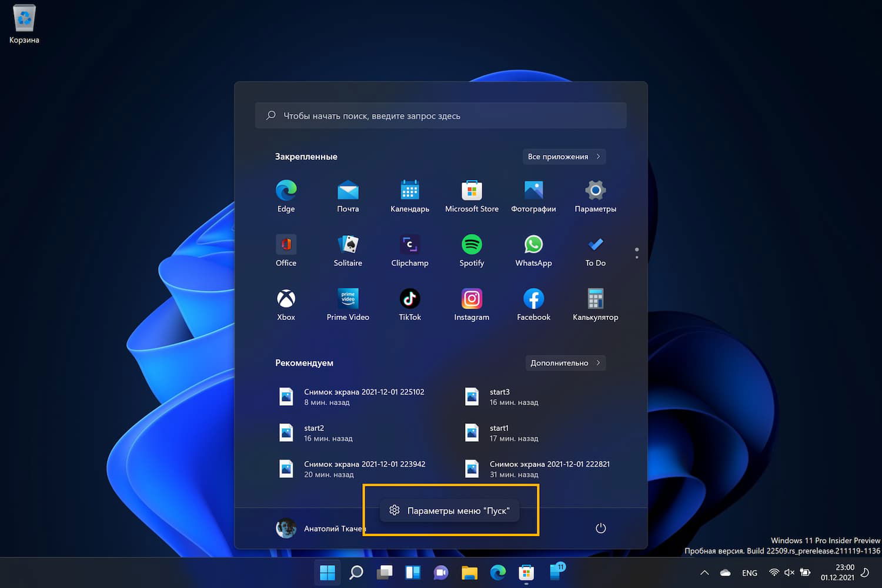
Task: Open Microsoft Store from the taskbar
Action: pos(526,572)
